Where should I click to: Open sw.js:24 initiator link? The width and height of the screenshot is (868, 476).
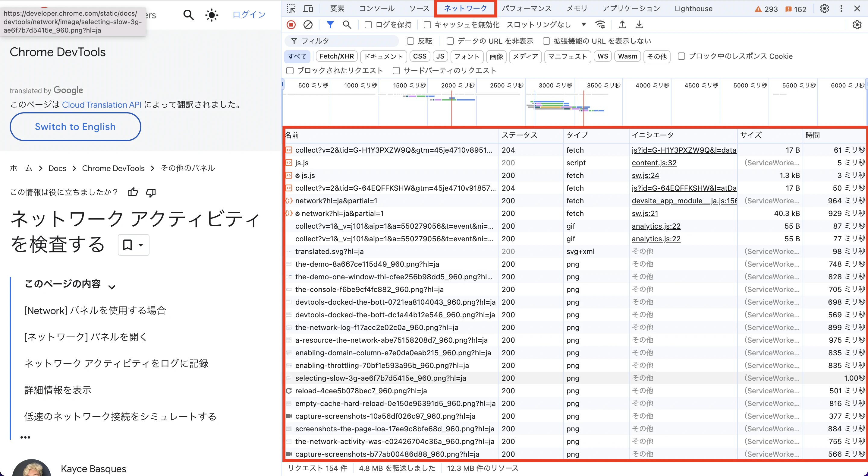tap(645, 176)
